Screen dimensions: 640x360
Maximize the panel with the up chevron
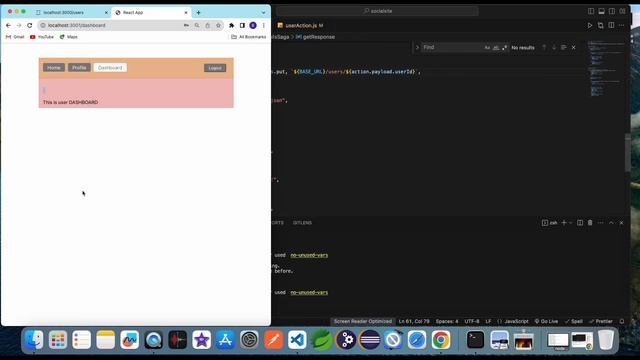point(611,223)
